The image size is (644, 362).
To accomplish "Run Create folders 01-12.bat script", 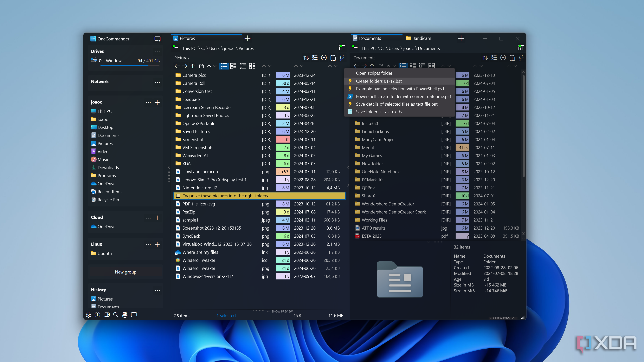I will tap(399, 81).
